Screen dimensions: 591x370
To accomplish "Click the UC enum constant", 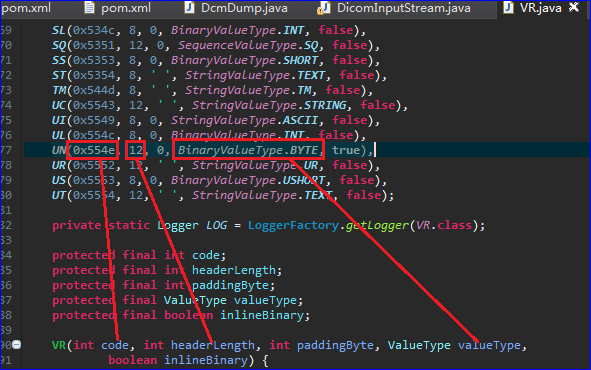I will 59,105.
